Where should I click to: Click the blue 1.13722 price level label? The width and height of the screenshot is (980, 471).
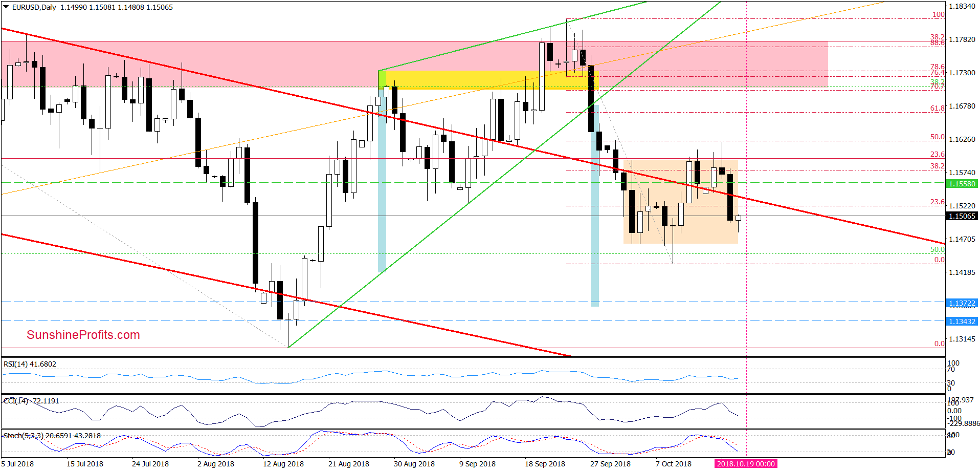pos(962,303)
